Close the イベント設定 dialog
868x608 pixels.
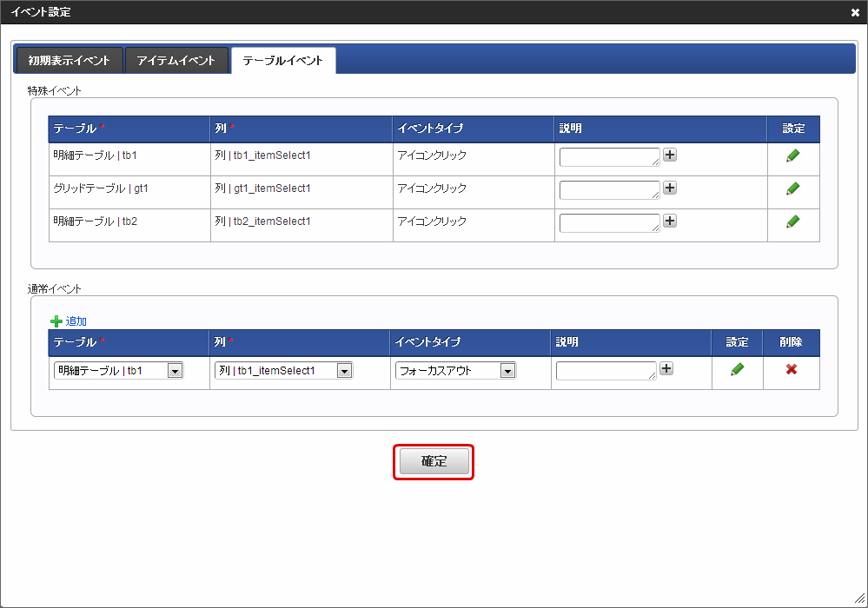[855, 13]
